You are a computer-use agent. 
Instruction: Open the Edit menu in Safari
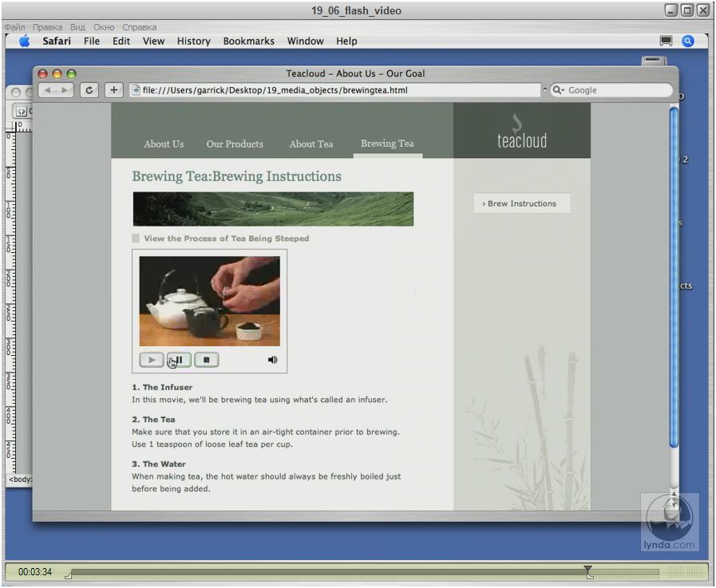(121, 41)
